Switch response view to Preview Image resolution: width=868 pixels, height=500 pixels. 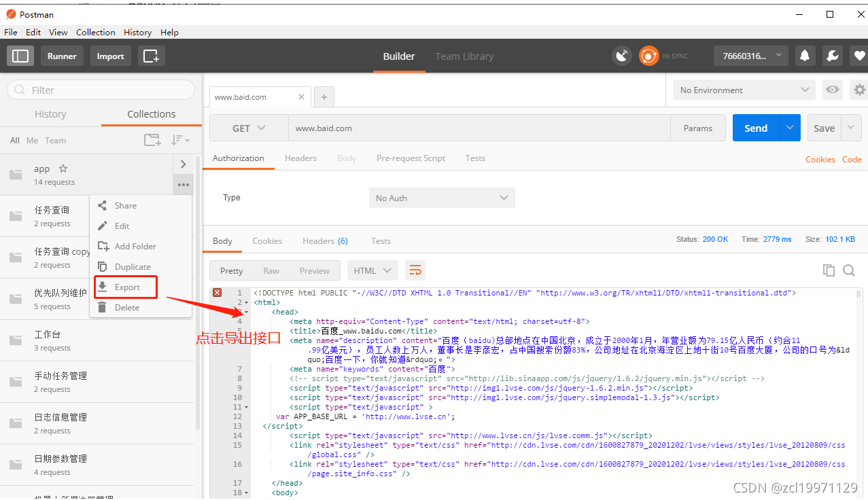[315, 270]
